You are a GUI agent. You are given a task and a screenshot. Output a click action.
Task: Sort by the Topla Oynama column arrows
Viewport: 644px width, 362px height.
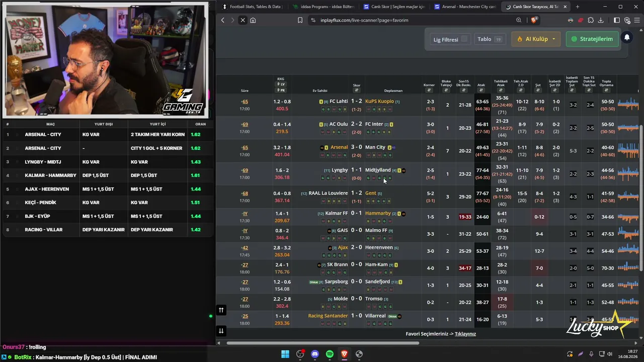tap(606, 90)
